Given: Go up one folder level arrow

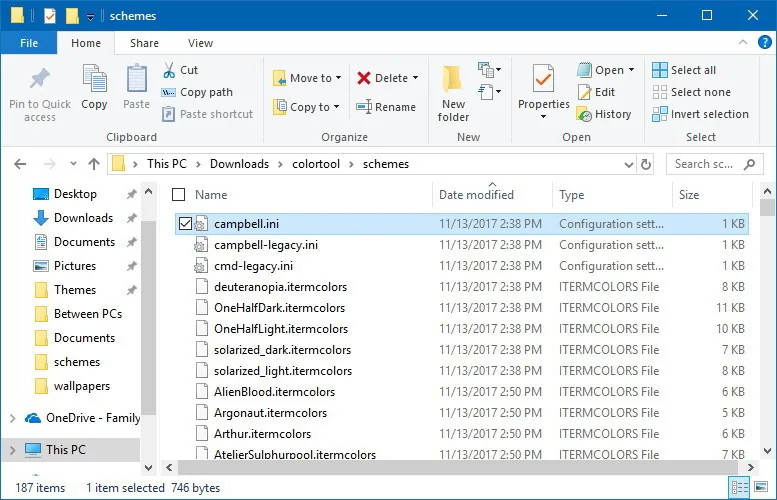Looking at the screenshot, I should 94,164.
